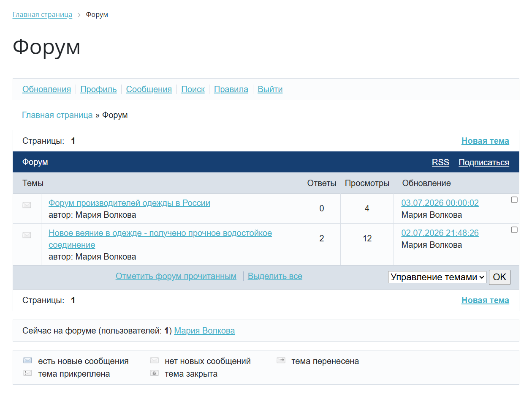This screenshot has width=532, height=394.
Task: Click the 'тема закрыта' lock icon
Action: click(x=154, y=373)
